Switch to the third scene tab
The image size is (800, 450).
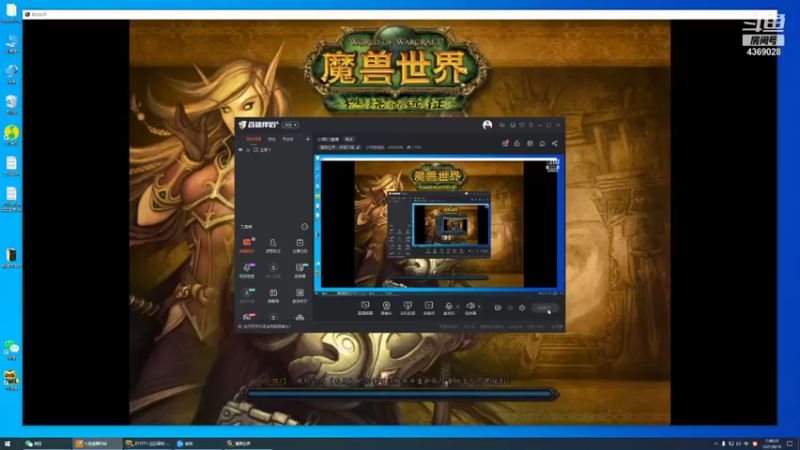(288, 139)
